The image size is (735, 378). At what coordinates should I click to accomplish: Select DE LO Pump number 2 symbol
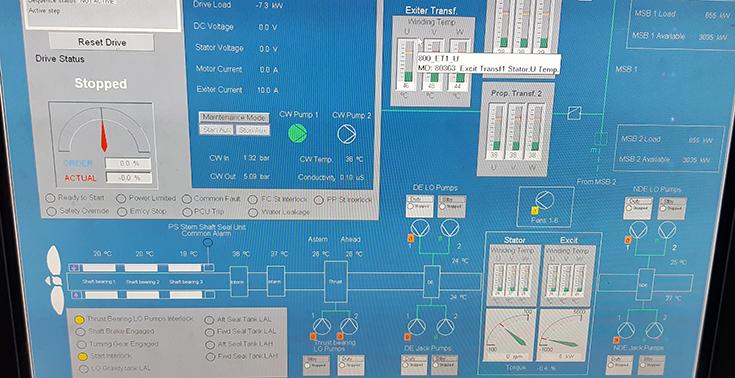coord(450,228)
